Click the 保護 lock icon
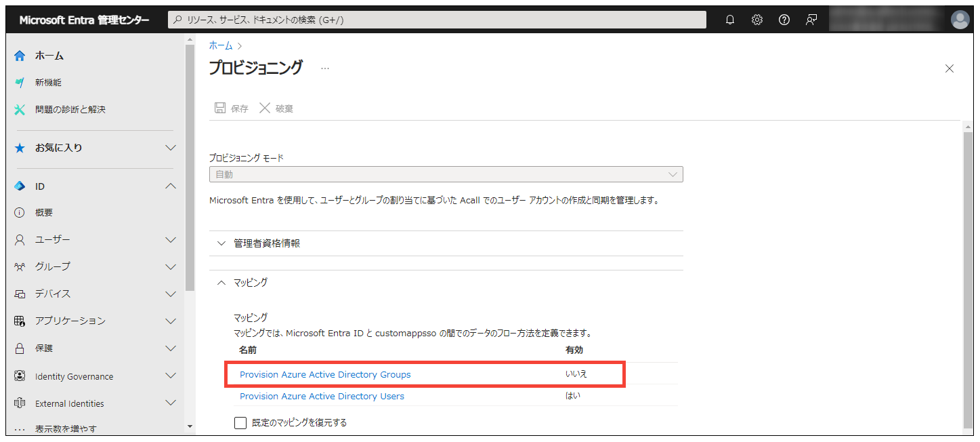 pyautogui.click(x=20, y=348)
